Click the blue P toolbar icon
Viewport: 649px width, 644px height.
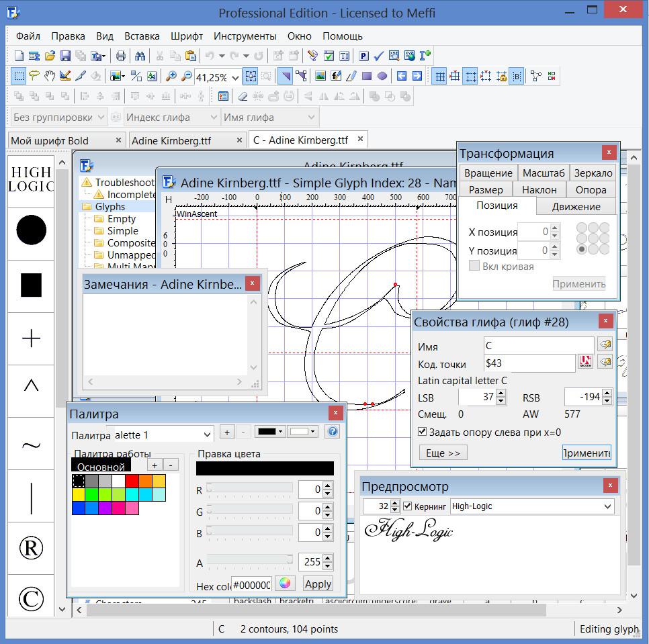coord(364,56)
